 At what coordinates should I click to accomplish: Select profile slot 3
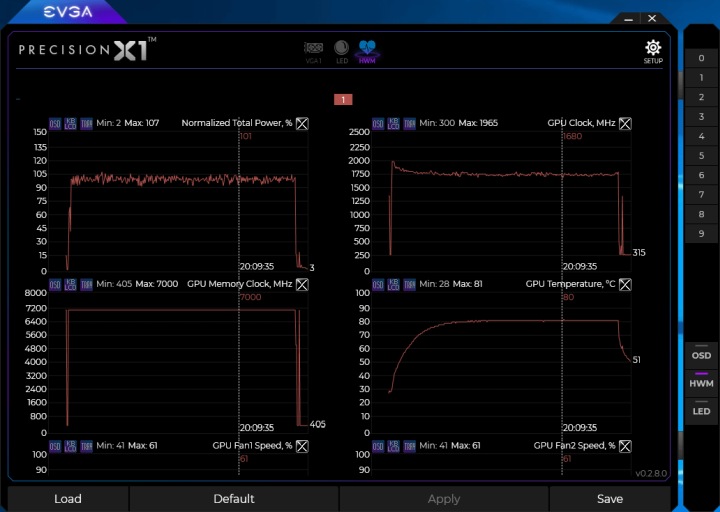tap(701, 117)
